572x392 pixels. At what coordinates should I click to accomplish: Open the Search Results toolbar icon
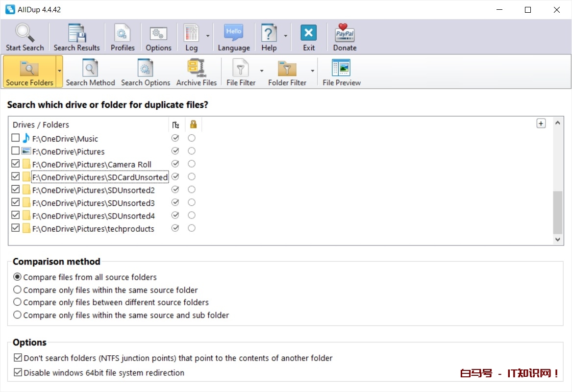(76, 33)
